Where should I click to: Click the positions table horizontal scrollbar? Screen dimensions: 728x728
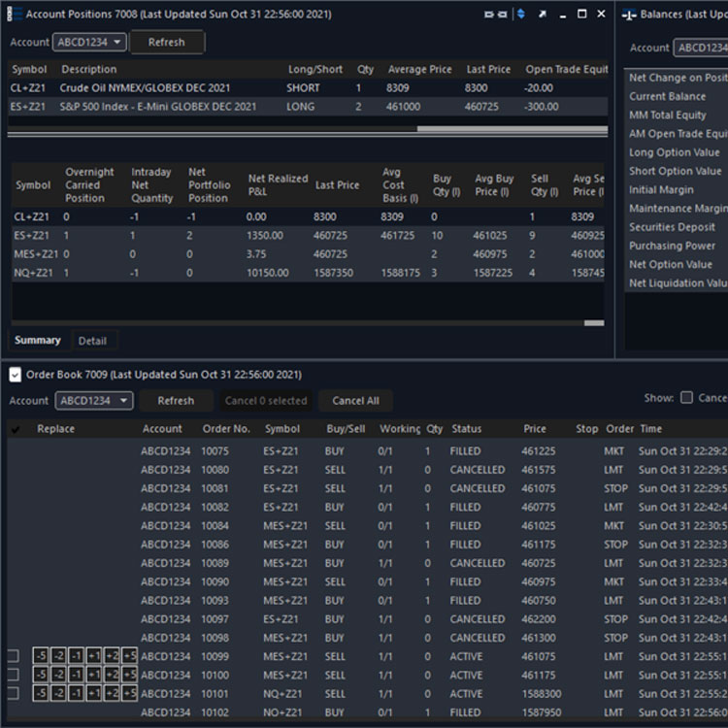coord(513,128)
